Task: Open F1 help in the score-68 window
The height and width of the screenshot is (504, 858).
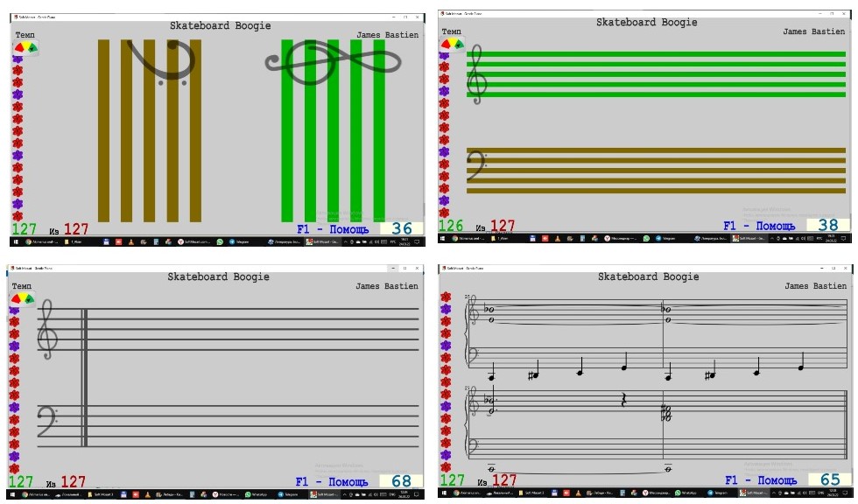Action: click(x=332, y=481)
